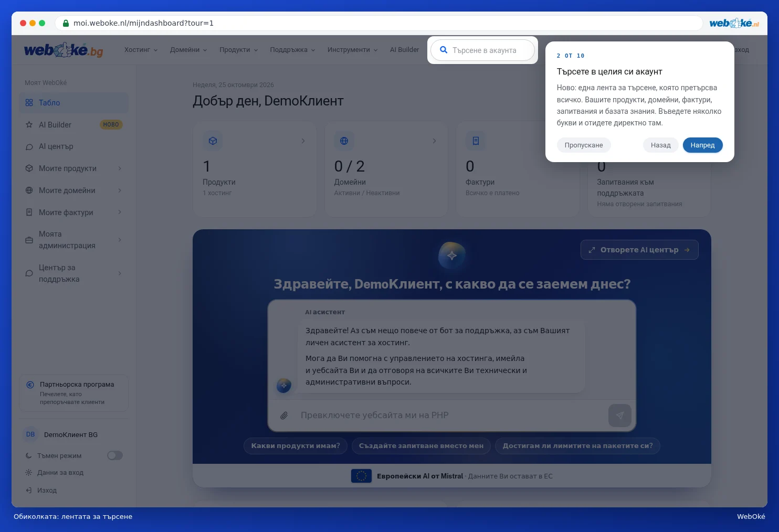Click the AI chat message input field
This screenshot has width=779, height=532.
point(451,416)
